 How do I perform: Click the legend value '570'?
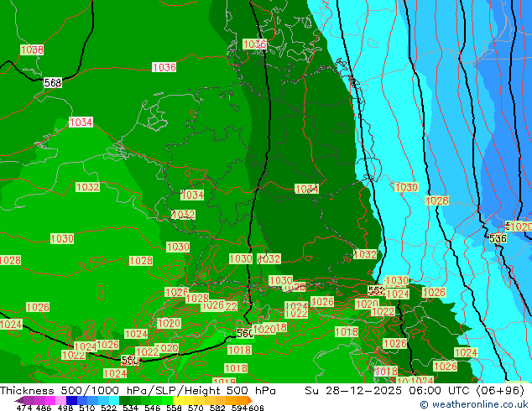click(x=196, y=408)
